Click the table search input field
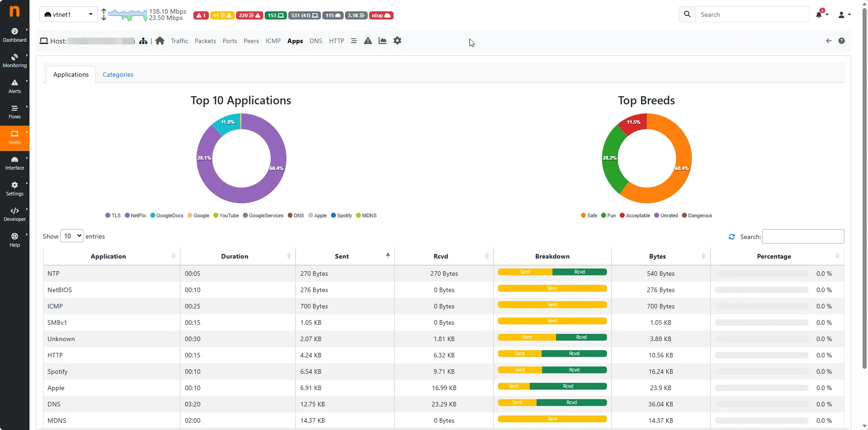The height and width of the screenshot is (430, 868). [803, 236]
